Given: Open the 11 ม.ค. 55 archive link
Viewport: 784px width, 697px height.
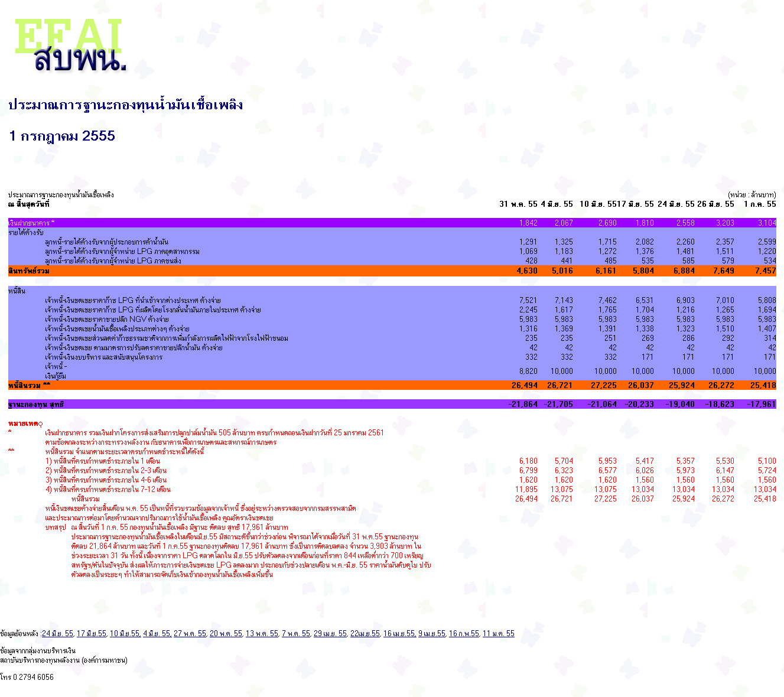Looking at the screenshot, I should coord(498,634).
